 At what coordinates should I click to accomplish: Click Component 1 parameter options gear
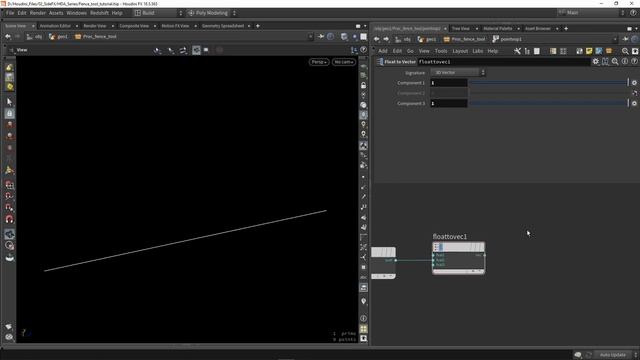(x=634, y=83)
